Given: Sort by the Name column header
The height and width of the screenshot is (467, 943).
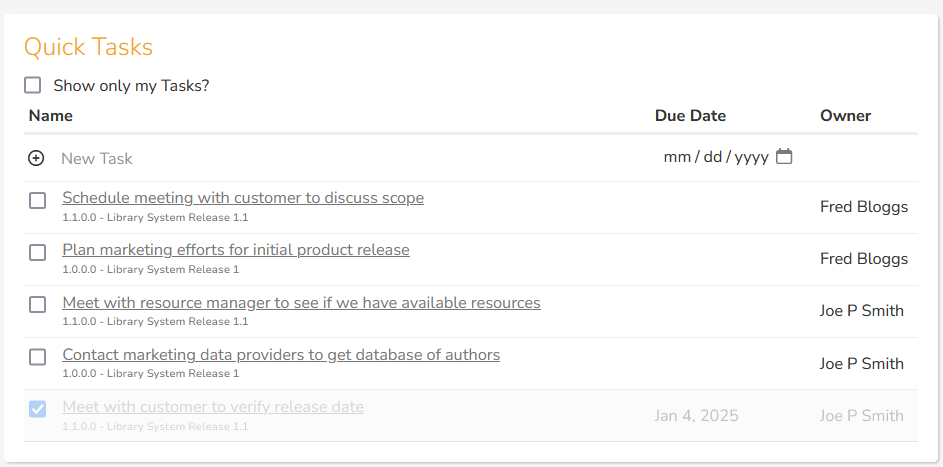Looking at the screenshot, I should pos(51,116).
